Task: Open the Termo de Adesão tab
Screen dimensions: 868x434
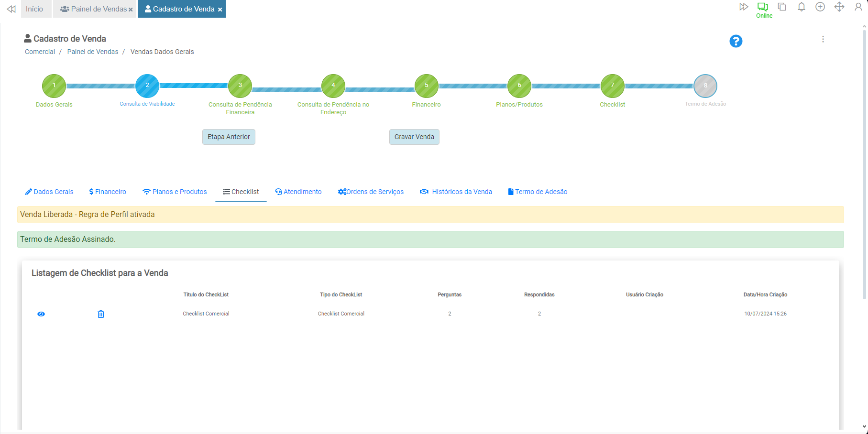Action: coord(538,192)
